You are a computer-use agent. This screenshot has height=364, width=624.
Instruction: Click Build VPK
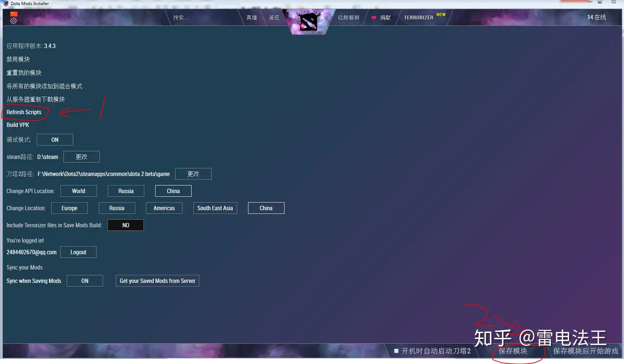(18, 125)
